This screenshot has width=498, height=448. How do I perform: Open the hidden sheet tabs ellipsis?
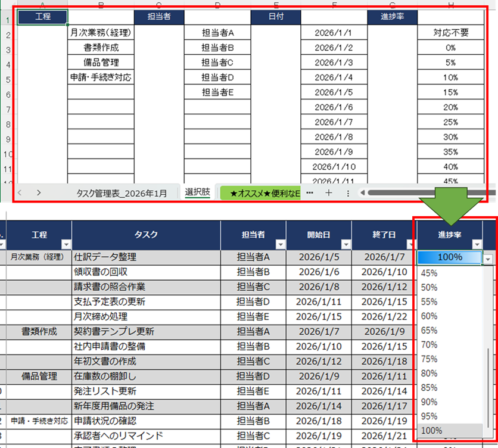pyautogui.click(x=309, y=192)
